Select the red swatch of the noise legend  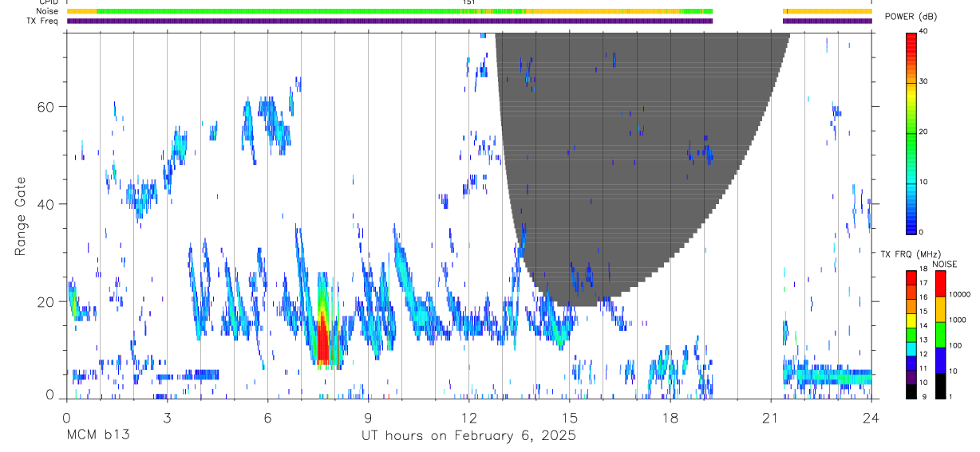941,283
